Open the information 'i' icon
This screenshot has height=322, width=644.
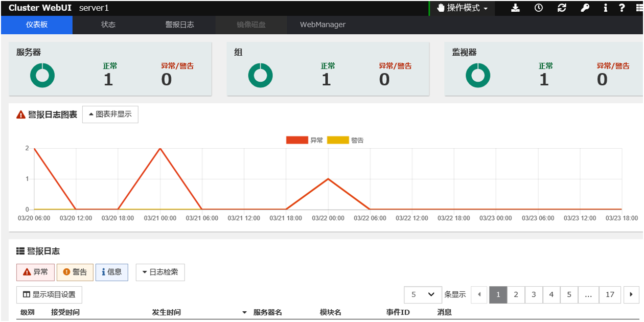click(x=605, y=8)
